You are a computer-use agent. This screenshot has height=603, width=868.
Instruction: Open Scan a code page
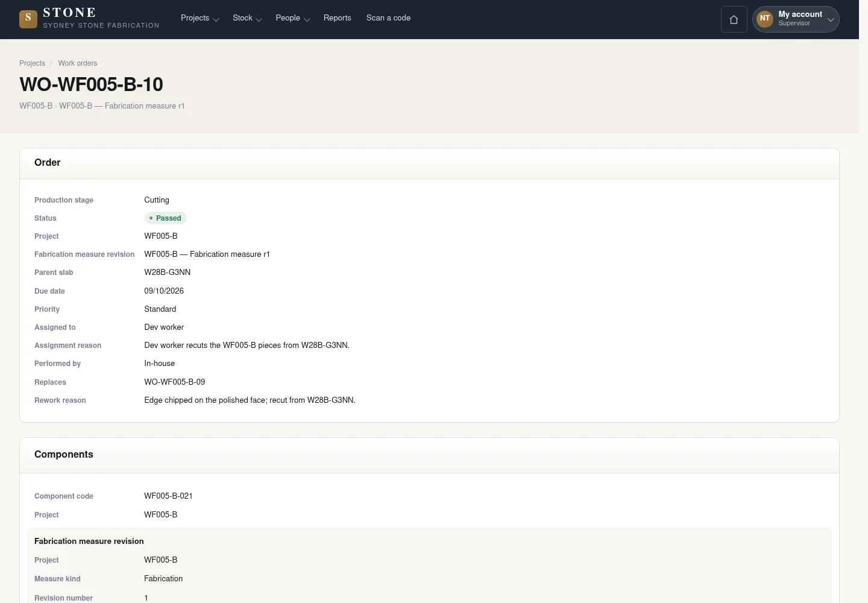(388, 18)
